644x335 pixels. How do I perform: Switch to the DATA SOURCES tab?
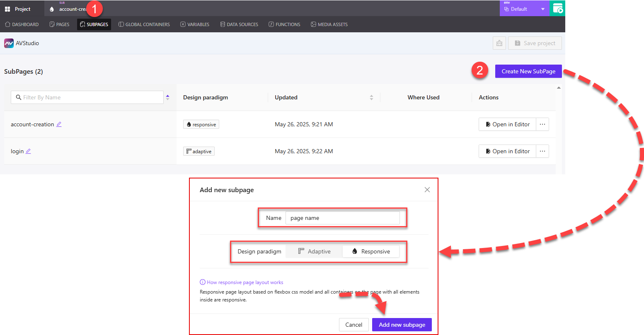239,24
